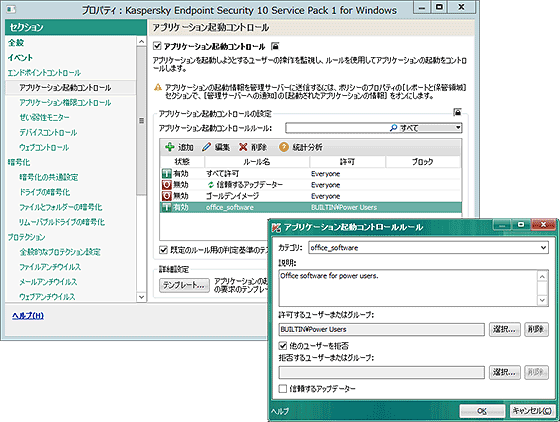Click description box scroll up arrow
Screen dimensions: 560x422
pyautogui.click(x=542, y=277)
